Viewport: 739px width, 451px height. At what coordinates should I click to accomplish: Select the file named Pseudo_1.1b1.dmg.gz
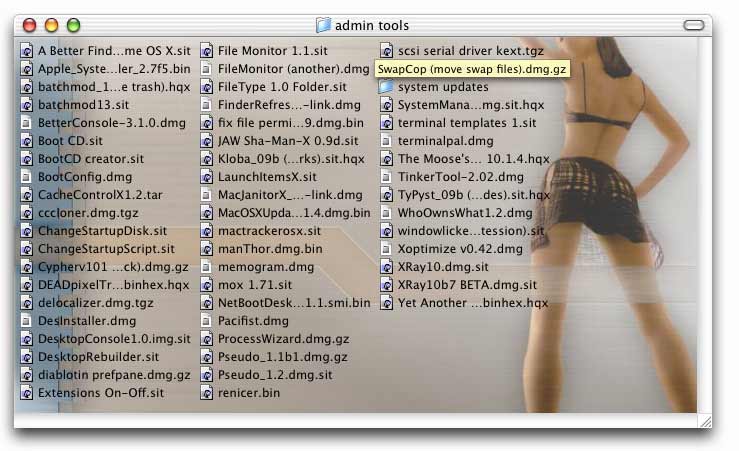pyautogui.click(x=283, y=357)
